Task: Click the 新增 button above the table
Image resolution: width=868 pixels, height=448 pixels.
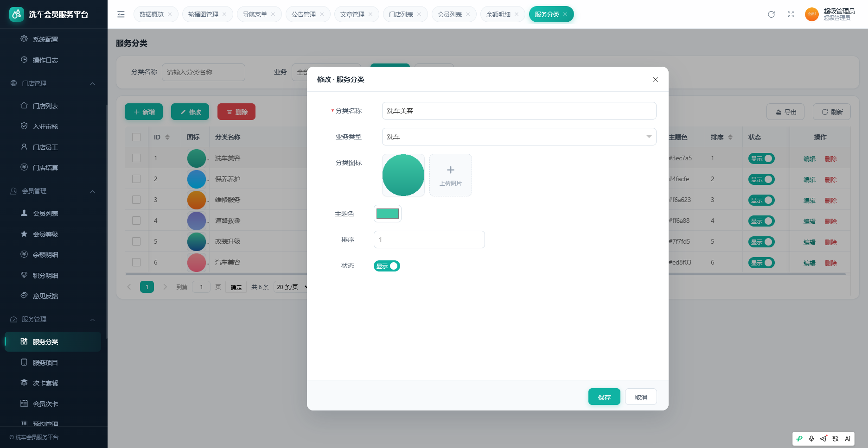Action: 144,112
